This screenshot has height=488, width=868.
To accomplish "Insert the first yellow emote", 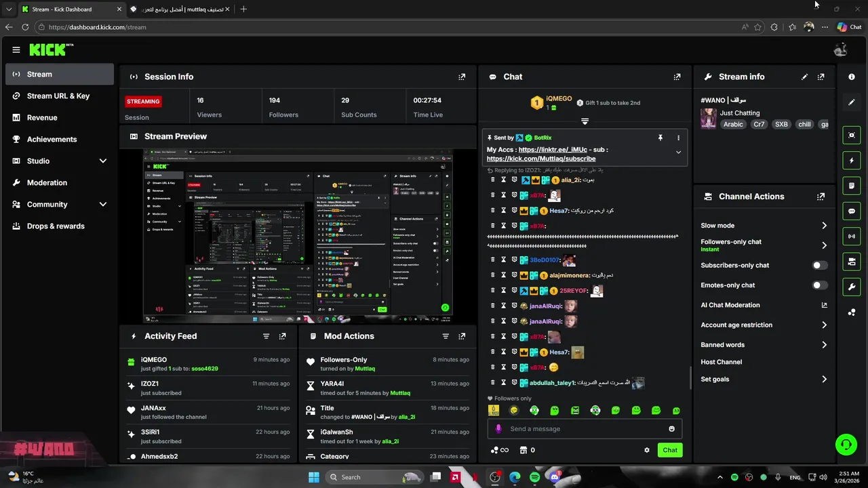I will coord(494,410).
